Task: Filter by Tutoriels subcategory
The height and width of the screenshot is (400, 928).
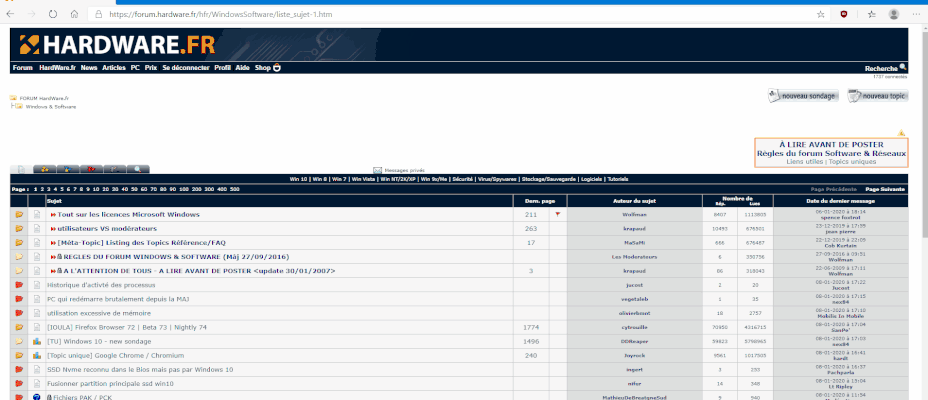Action: point(617,179)
